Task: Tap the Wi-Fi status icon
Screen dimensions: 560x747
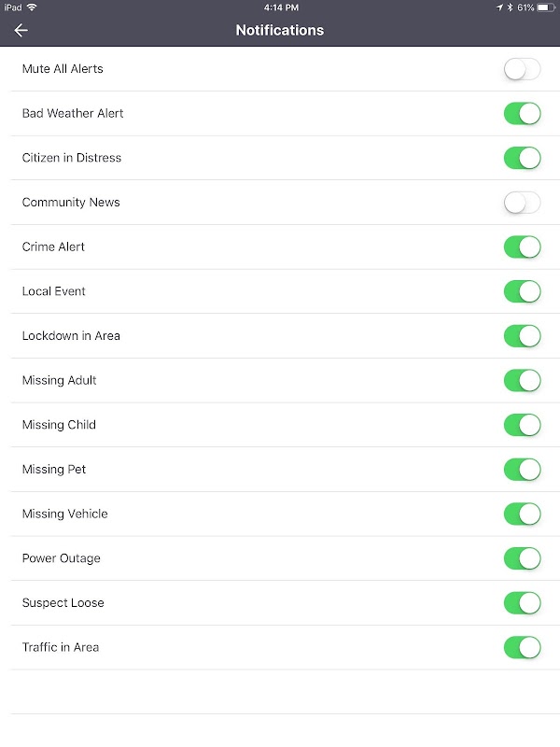Action: point(32,7)
